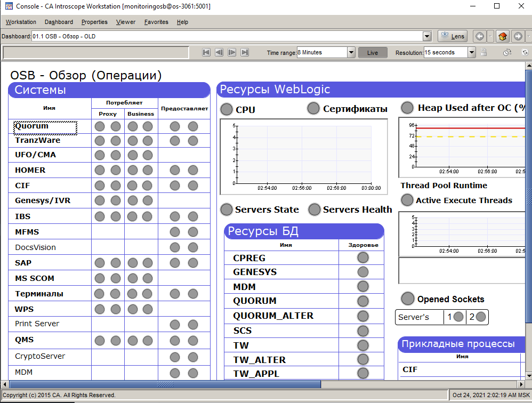Go to the home dashboard icon
532x403 pixels.
pos(502,36)
